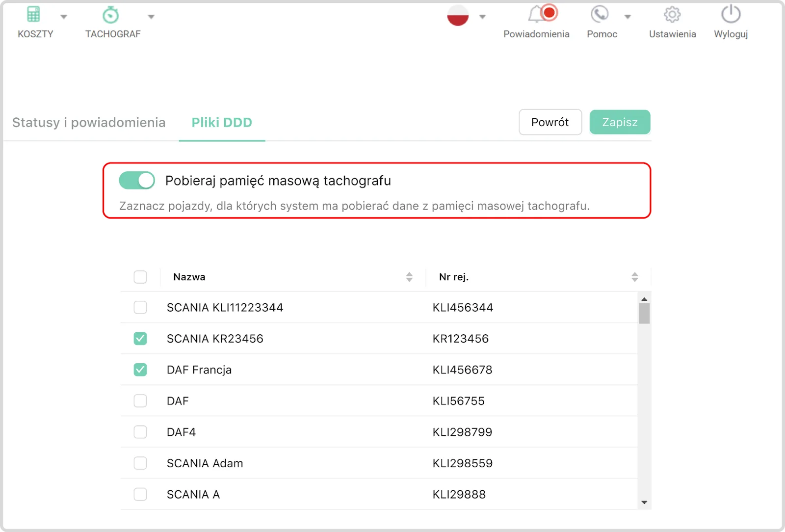Uncheck the DAF Francja checkbox
Screen dimensions: 785x532
point(140,370)
